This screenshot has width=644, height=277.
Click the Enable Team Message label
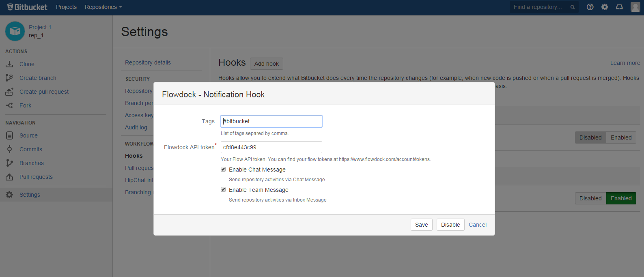tap(258, 190)
